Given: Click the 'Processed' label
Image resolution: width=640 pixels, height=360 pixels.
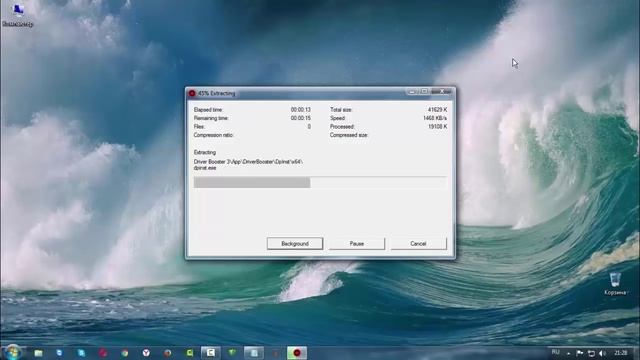Looking at the screenshot, I should point(342,127).
